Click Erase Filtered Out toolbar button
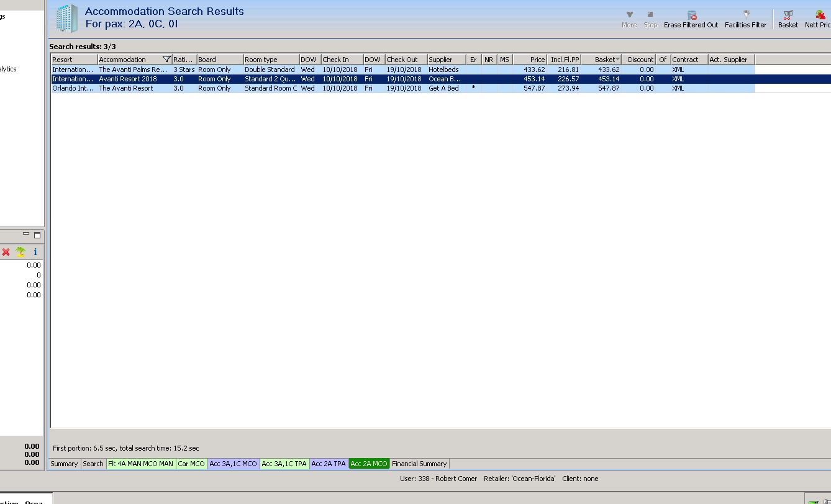The height and width of the screenshot is (504, 831). (x=691, y=19)
